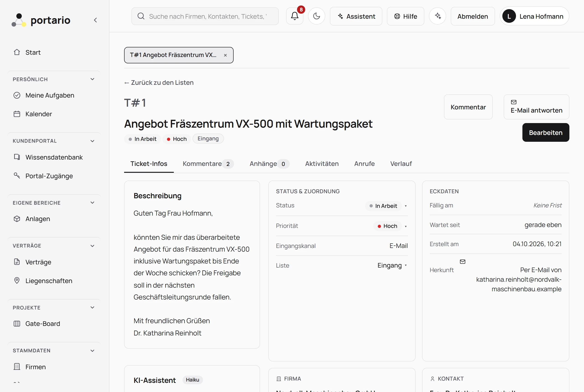Open Hilfe
584x392 pixels.
pos(405,16)
